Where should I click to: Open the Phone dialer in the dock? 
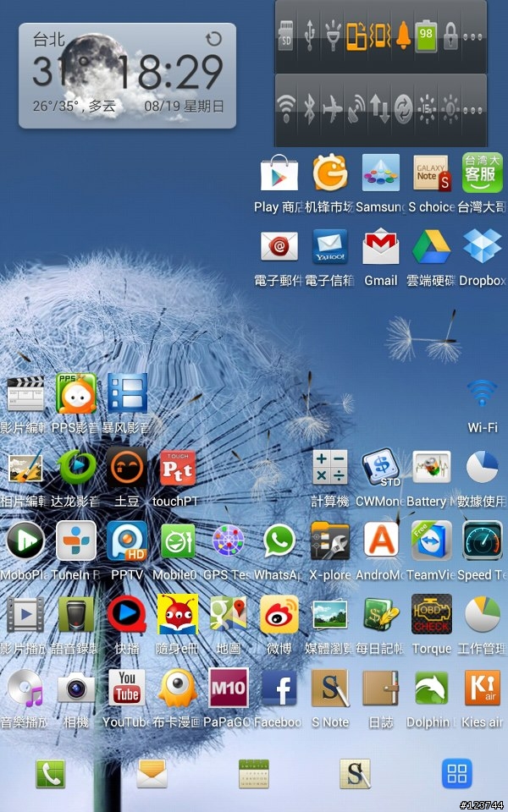click(50, 774)
